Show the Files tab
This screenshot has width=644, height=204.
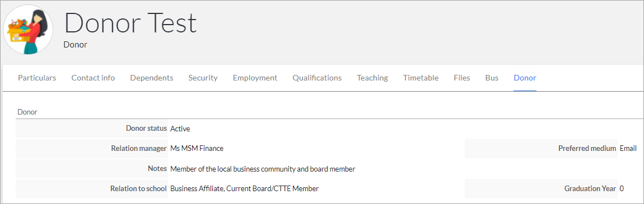(462, 78)
